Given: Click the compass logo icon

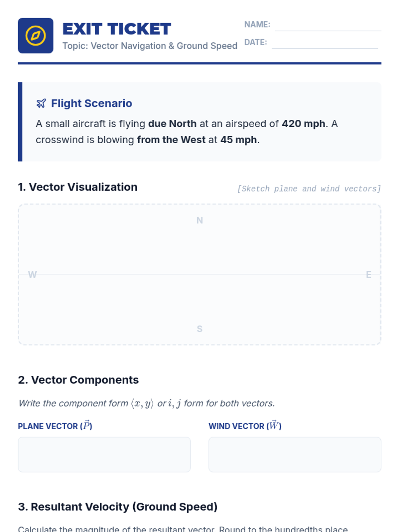Looking at the screenshot, I should point(36,36).
